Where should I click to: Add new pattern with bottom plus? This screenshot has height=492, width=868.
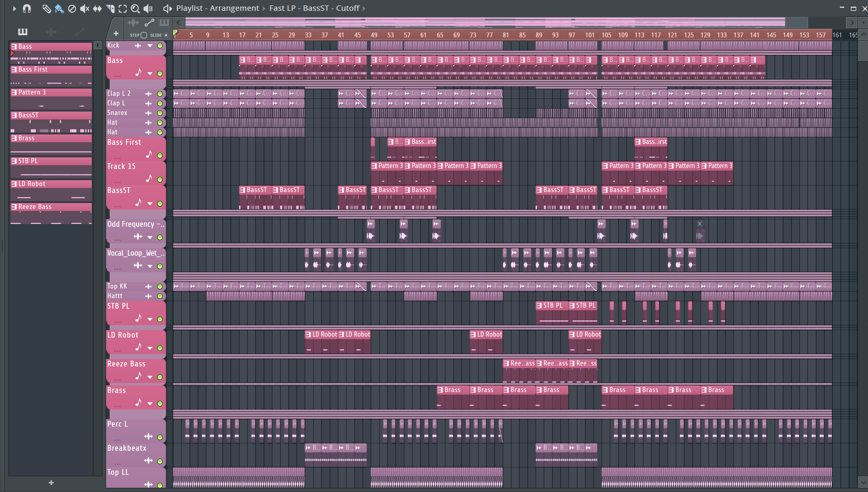tap(51, 483)
